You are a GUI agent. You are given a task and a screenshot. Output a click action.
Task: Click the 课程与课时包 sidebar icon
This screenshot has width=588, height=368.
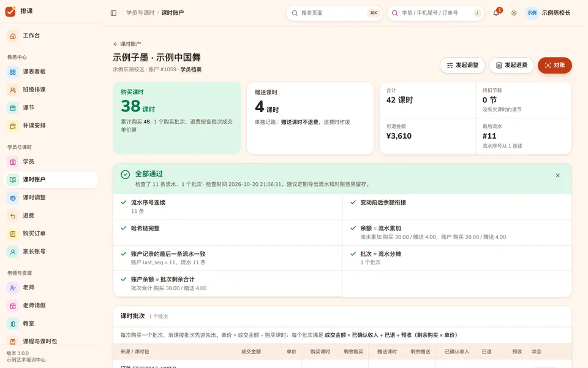point(13,342)
